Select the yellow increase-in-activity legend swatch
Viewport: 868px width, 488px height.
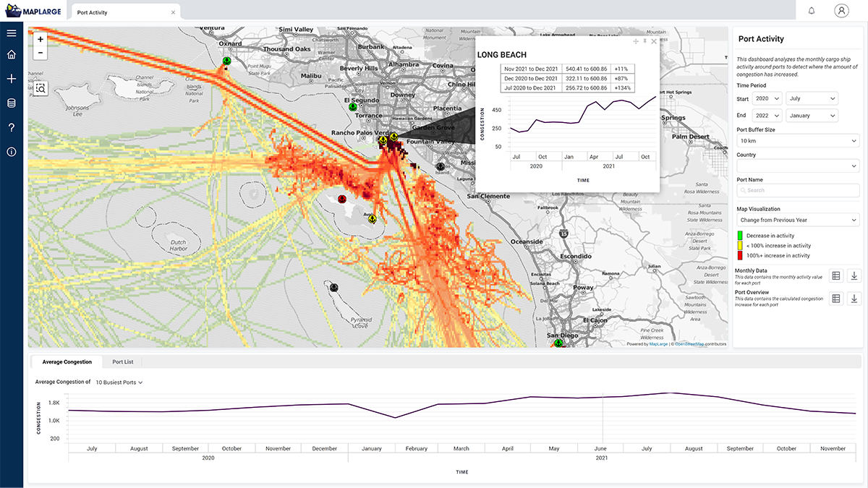point(739,245)
